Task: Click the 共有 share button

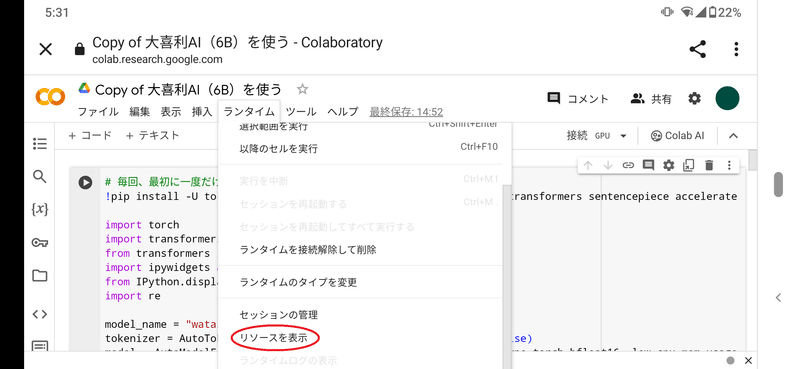Action: (651, 99)
